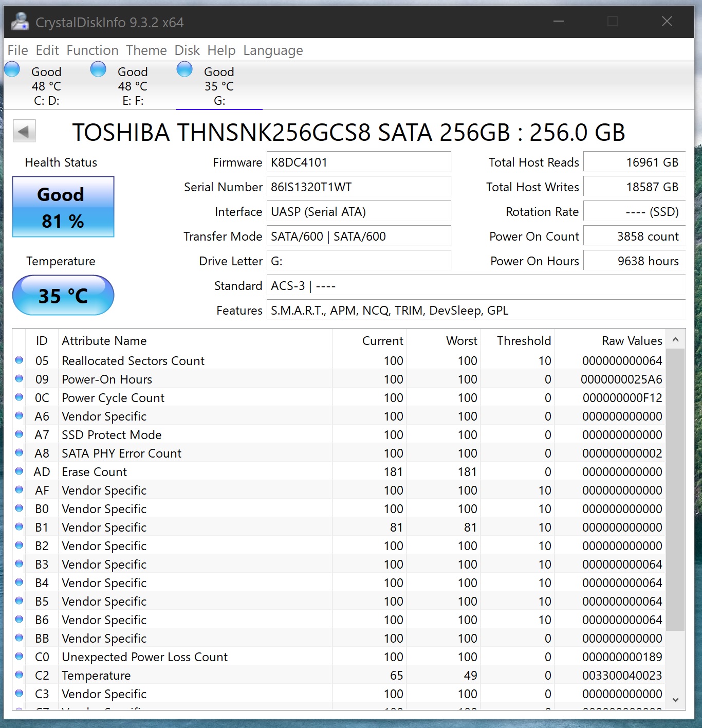Click Total Host Writes value 18587 GB

click(635, 187)
